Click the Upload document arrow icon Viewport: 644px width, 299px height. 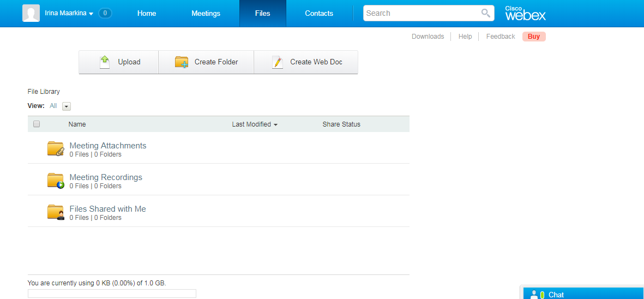click(x=105, y=62)
